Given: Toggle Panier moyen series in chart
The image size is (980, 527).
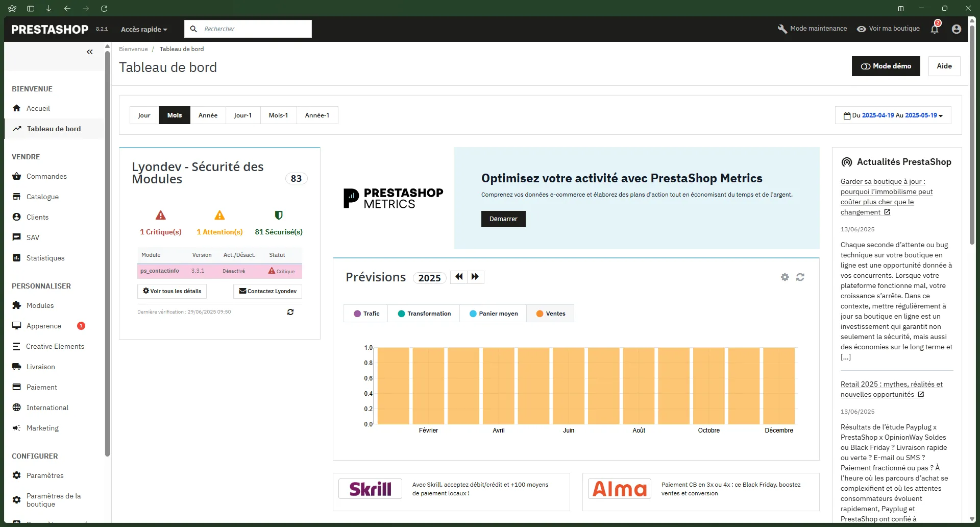Looking at the screenshot, I should [x=494, y=314].
